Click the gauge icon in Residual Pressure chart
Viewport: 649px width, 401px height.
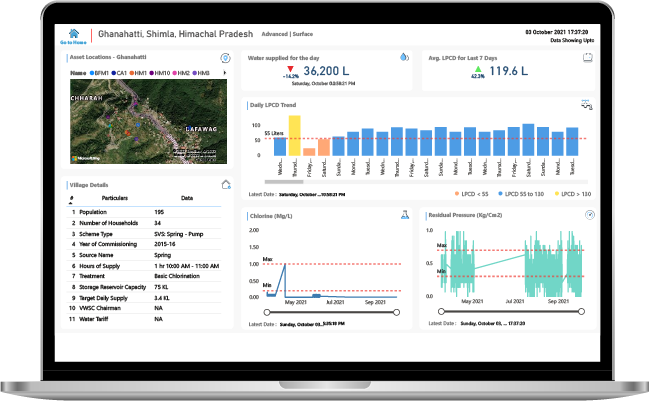pos(589,214)
